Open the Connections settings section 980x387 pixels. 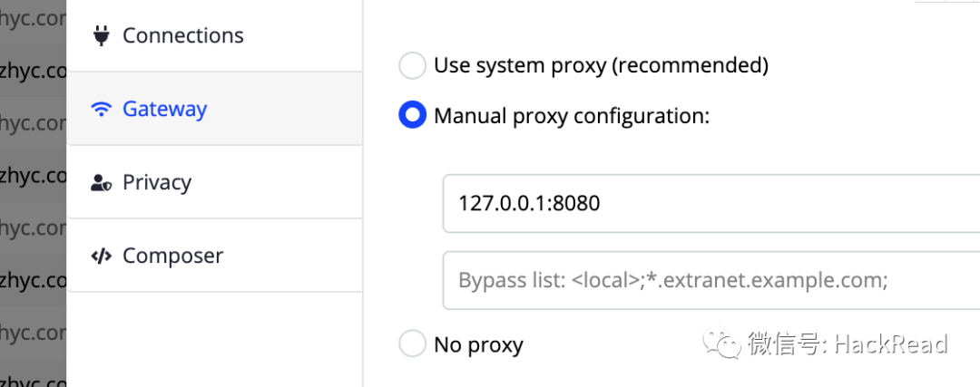point(182,35)
